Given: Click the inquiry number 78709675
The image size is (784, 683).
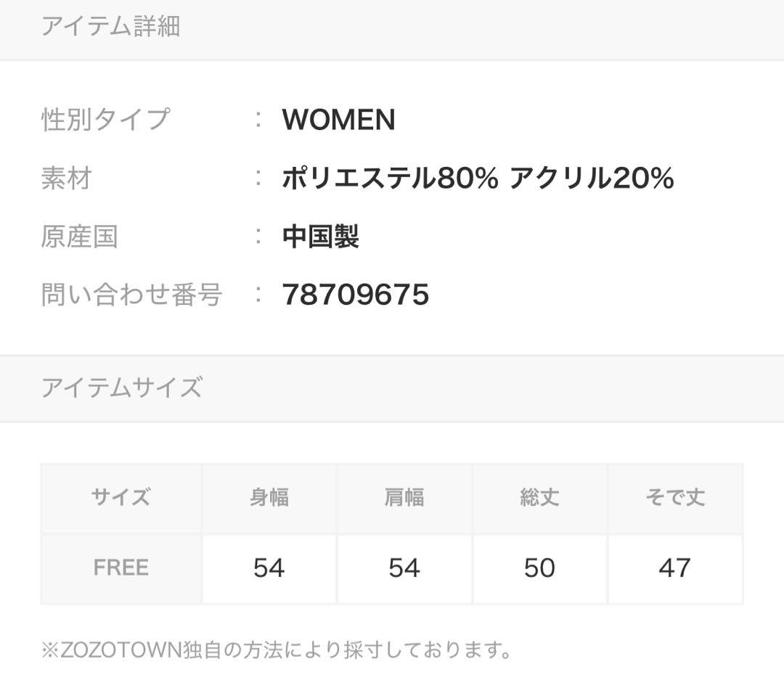Looking at the screenshot, I should tap(355, 295).
